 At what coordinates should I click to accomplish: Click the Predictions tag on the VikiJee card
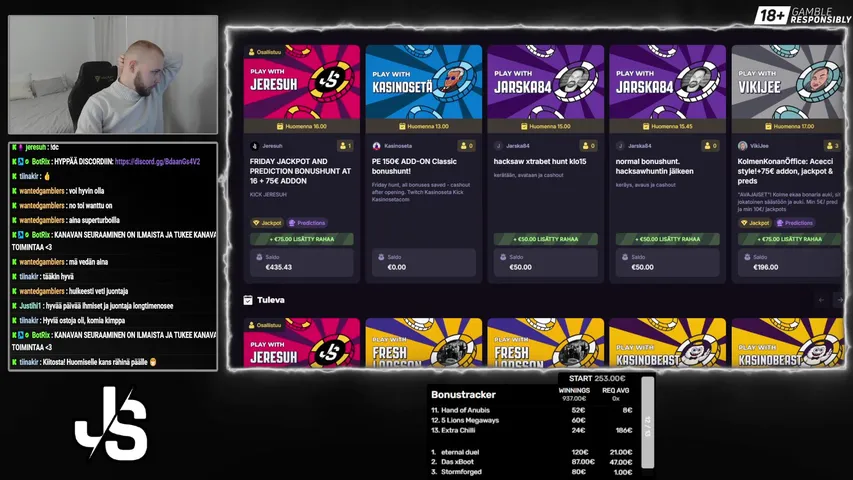795,223
